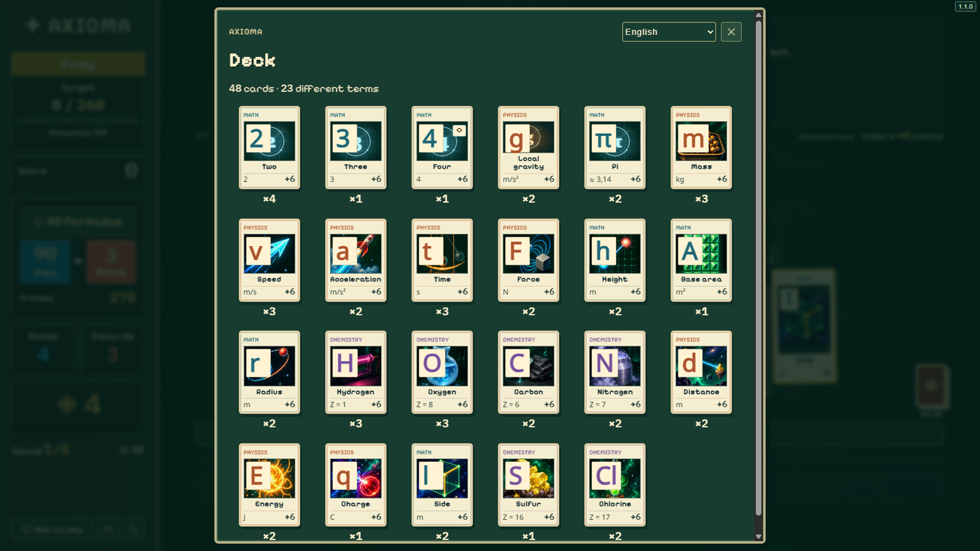Pick the Mass physics card
Viewport: 980px width, 551px height.
[701, 147]
